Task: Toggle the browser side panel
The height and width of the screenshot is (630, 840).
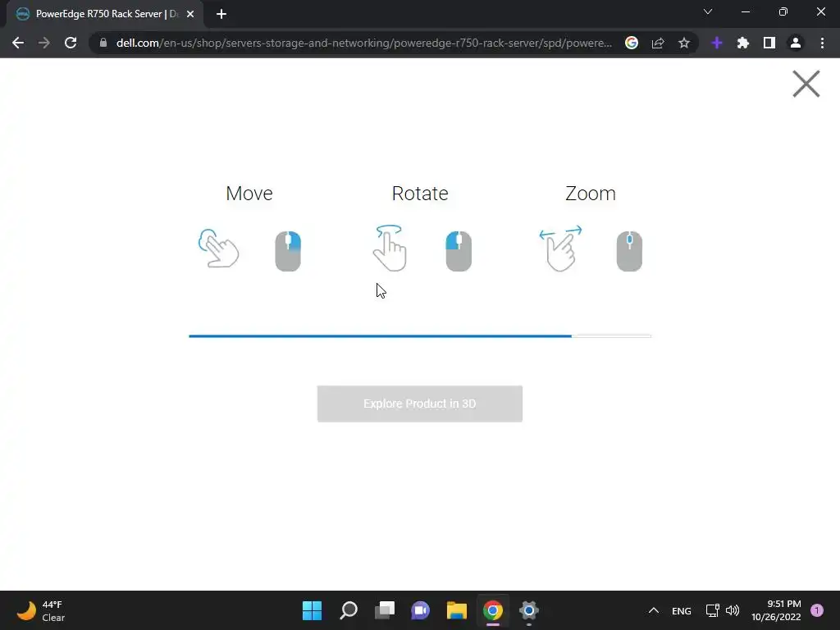Action: pos(769,43)
